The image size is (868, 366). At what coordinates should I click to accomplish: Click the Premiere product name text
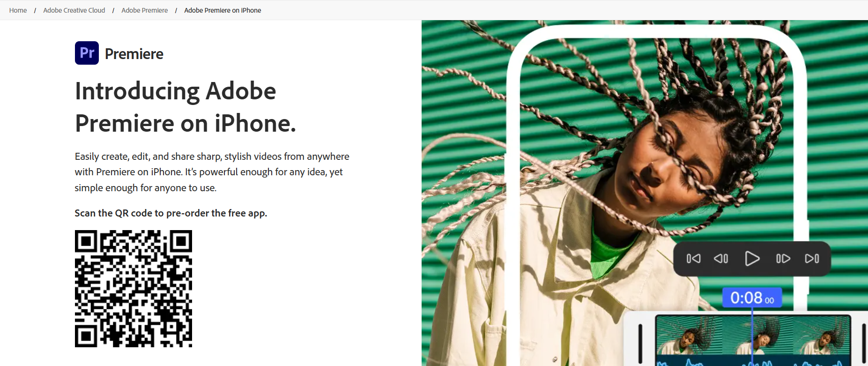(x=134, y=54)
